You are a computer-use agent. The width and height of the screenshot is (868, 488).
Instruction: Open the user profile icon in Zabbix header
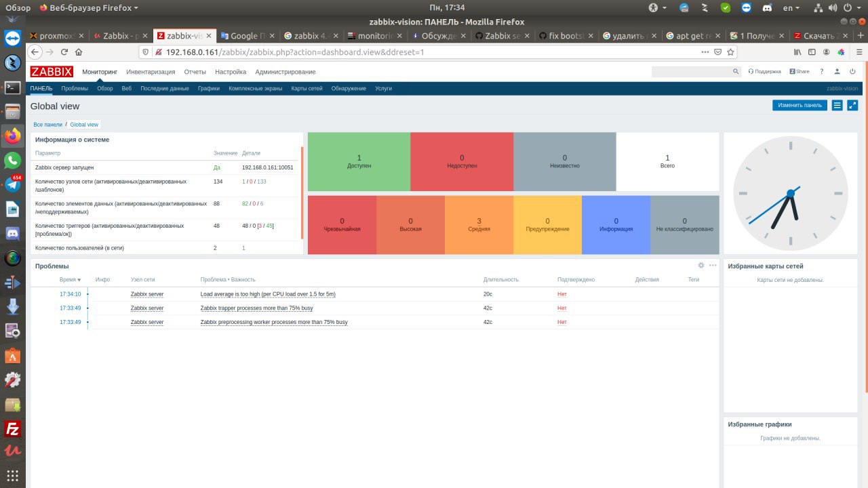pyautogui.click(x=837, y=71)
